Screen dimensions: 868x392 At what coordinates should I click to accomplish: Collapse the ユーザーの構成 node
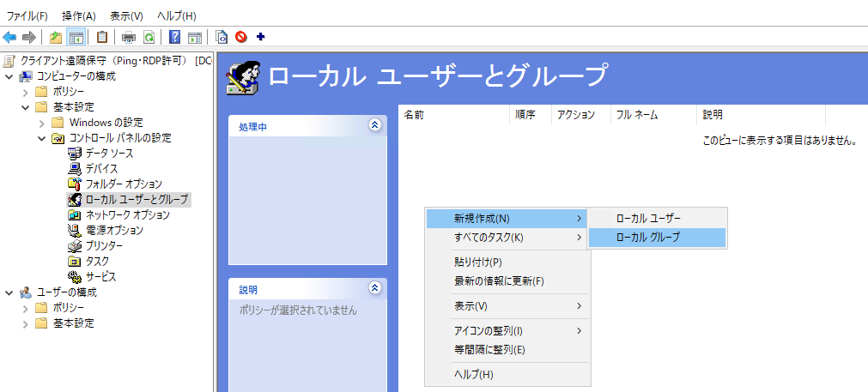[x=9, y=292]
